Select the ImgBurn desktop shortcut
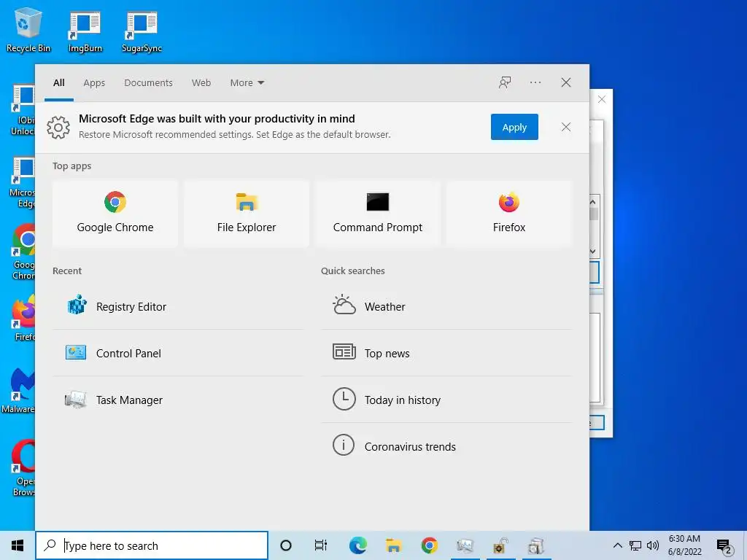 (85, 32)
